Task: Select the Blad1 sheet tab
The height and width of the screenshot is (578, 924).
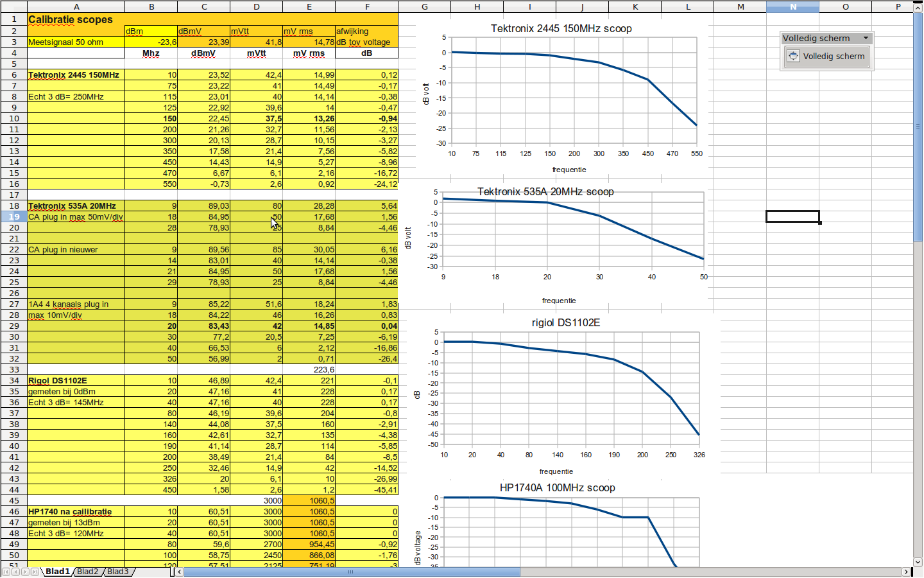Action: 57,572
